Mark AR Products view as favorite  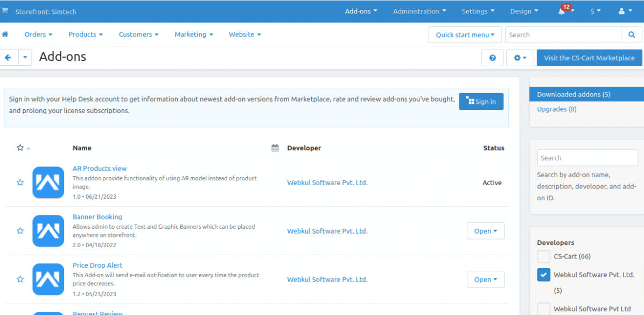coord(20,183)
